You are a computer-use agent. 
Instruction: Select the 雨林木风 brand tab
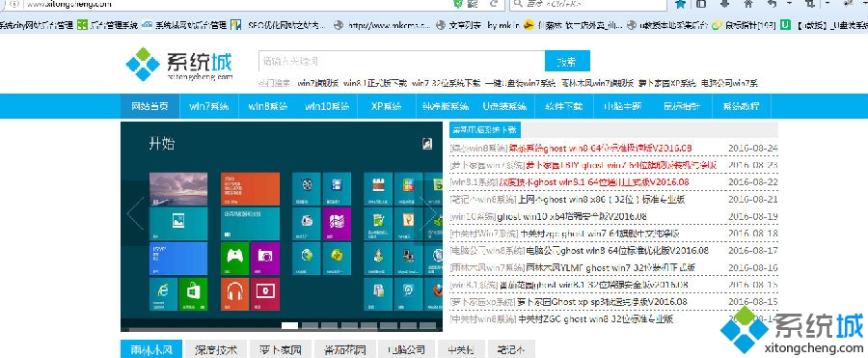pos(151,349)
